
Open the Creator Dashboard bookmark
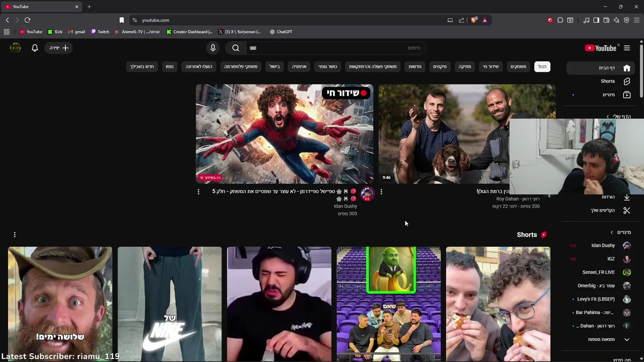[x=189, y=32]
